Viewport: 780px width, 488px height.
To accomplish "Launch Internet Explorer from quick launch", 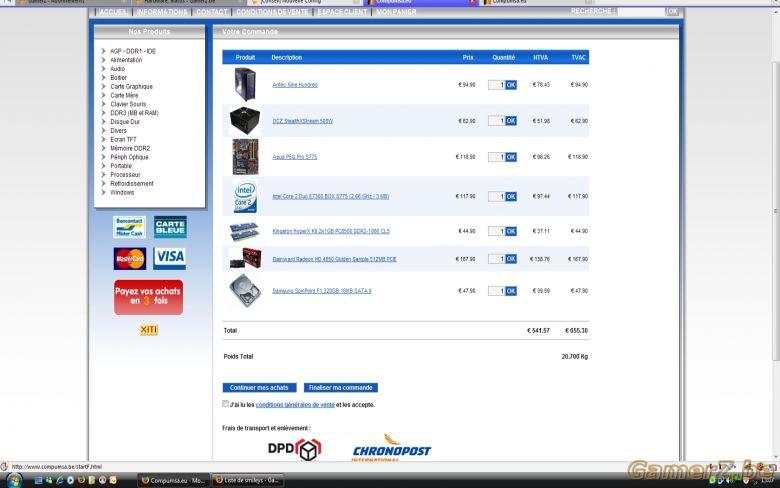I will [x=60, y=481].
